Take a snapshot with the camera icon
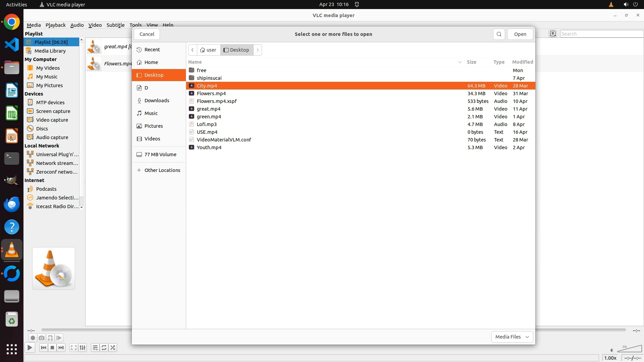 pos(42,338)
